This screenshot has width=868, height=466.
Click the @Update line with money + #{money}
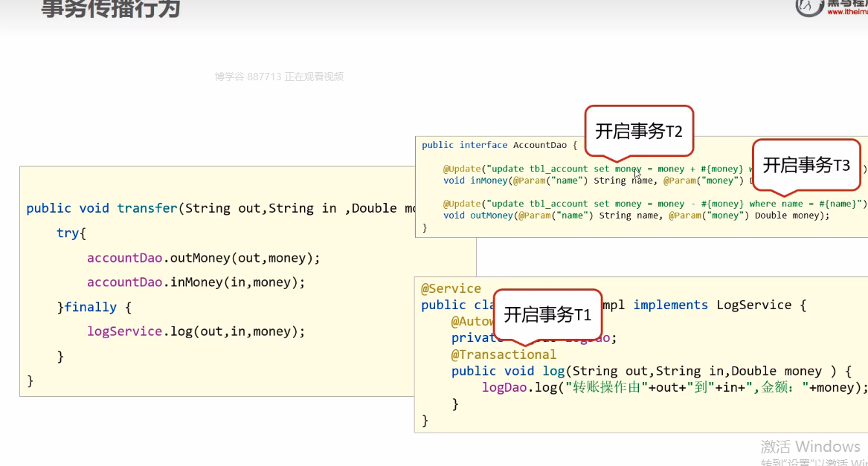pos(655,169)
